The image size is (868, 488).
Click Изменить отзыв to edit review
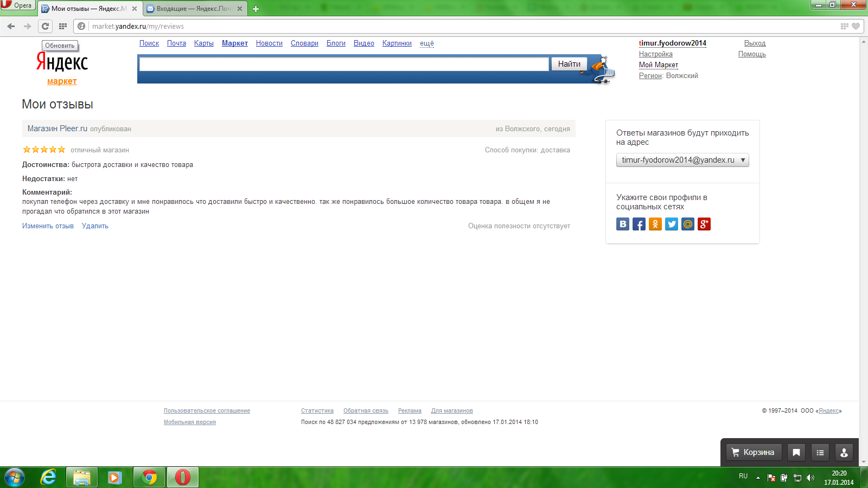coord(48,226)
